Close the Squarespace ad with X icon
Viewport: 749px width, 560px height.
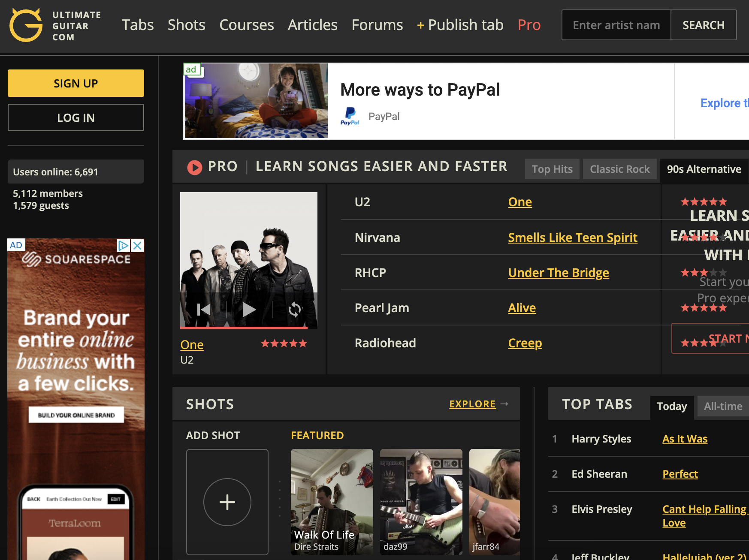coord(137,246)
